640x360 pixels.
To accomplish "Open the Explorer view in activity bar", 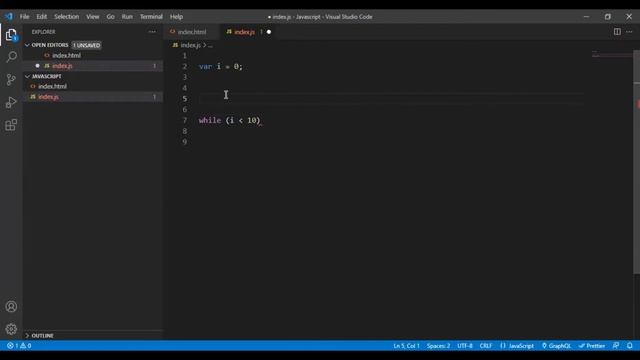I will [11, 35].
